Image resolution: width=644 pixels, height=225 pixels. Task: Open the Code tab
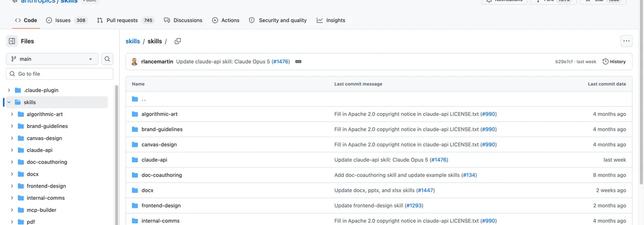(x=26, y=20)
